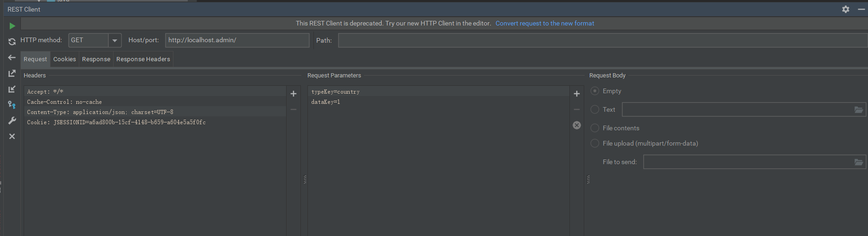Run the REST request with green play icon

click(12, 26)
